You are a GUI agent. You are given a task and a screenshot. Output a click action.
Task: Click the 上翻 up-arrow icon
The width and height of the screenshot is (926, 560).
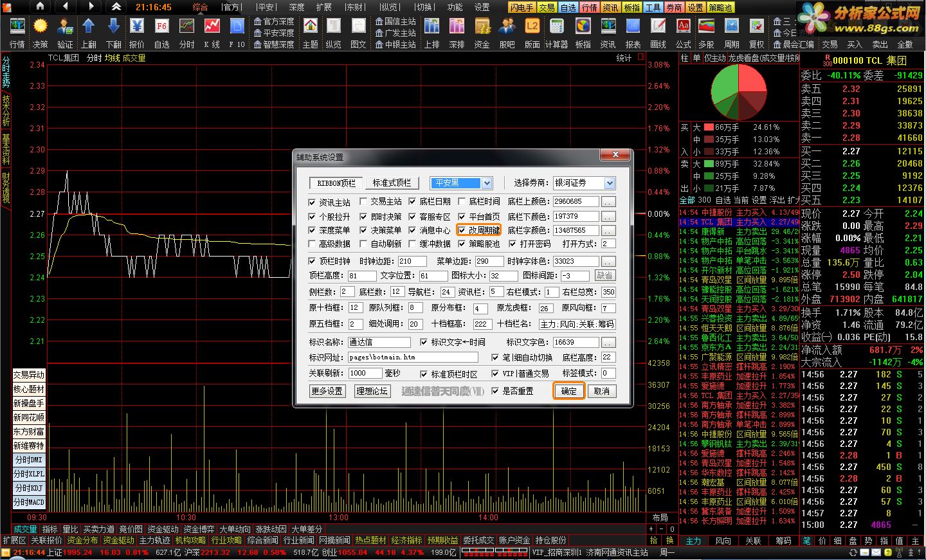pyautogui.click(x=89, y=33)
